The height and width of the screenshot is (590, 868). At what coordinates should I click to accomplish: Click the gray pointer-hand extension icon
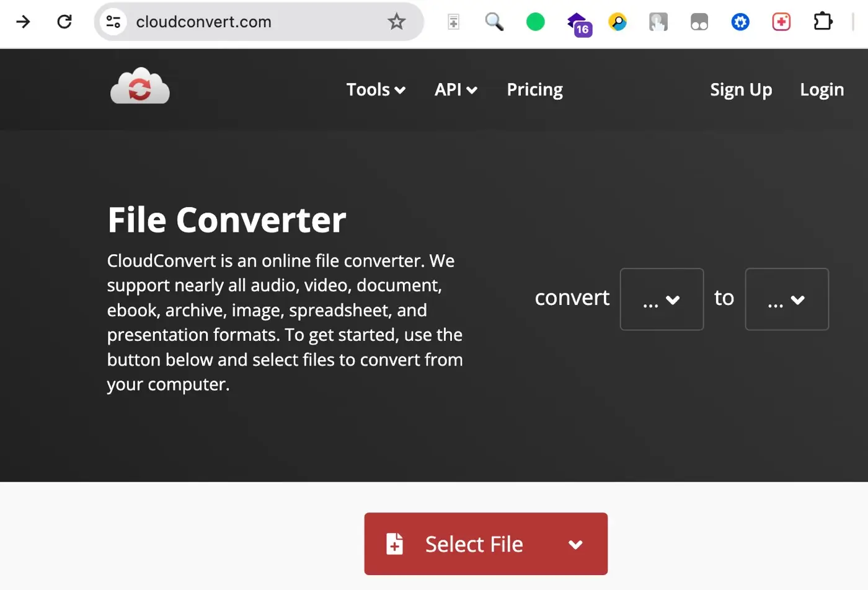[658, 22]
